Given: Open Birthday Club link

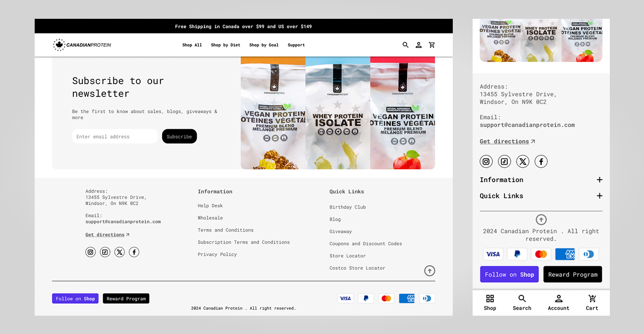Looking at the screenshot, I should pyautogui.click(x=348, y=207).
